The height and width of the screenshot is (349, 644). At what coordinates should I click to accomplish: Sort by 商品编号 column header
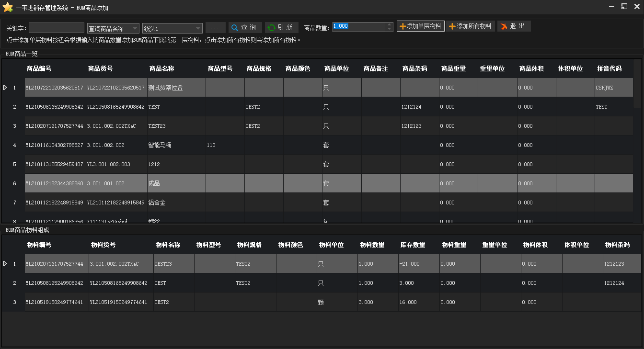39,68
